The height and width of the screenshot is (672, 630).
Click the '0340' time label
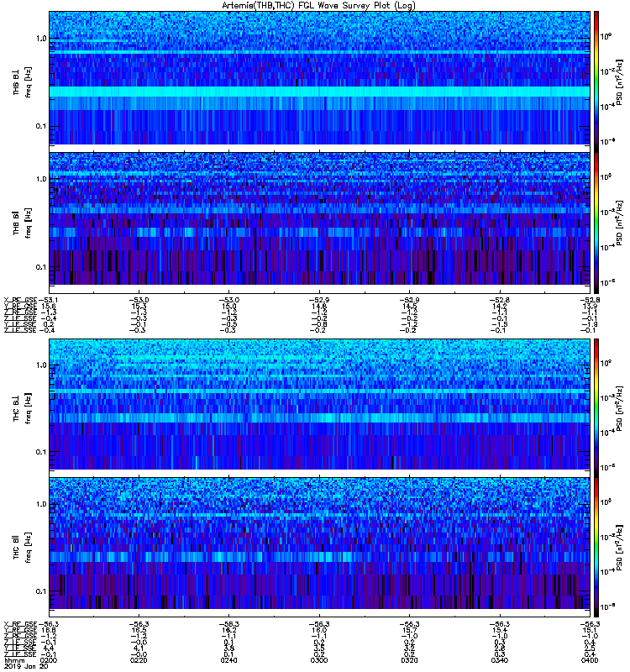click(x=500, y=660)
